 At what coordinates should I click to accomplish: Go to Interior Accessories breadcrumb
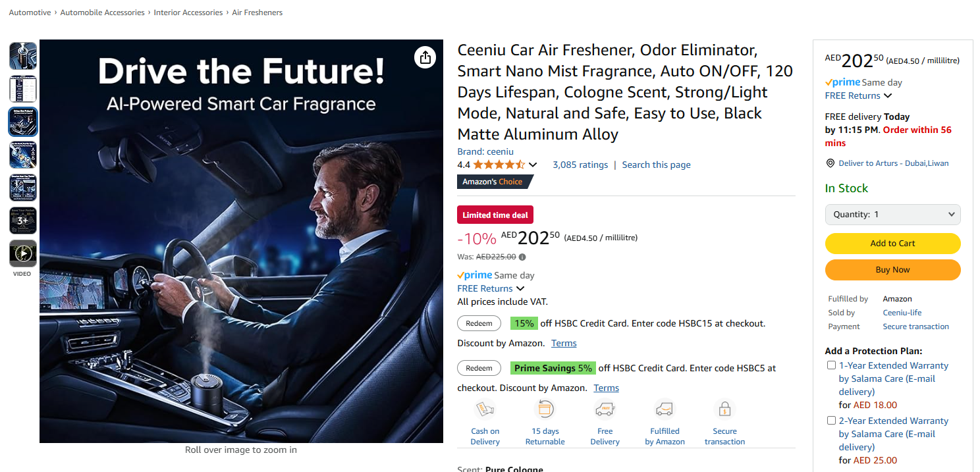[188, 13]
